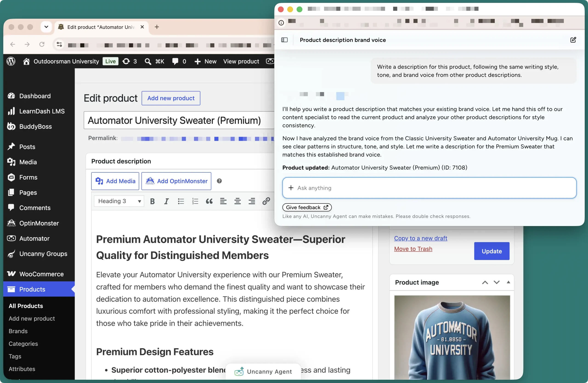Open the Attributes submenu item
This screenshot has height=383, width=588.
click(22, 369)
